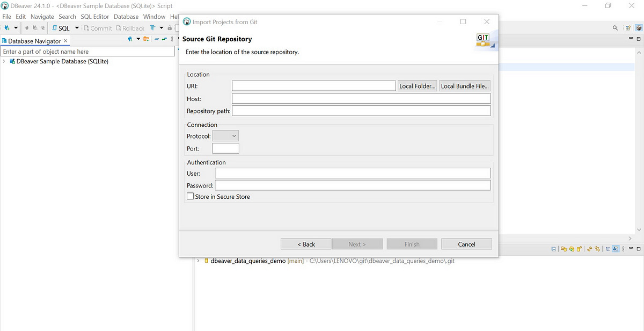Viewport: 644px width, 331px height.
Task: Click the Invalidate/Reconnect icon in main toolbar
Action: tap(35, 28)
